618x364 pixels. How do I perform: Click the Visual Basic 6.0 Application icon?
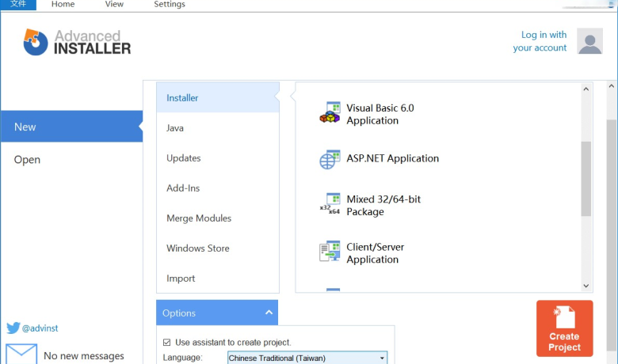(330, 113)
